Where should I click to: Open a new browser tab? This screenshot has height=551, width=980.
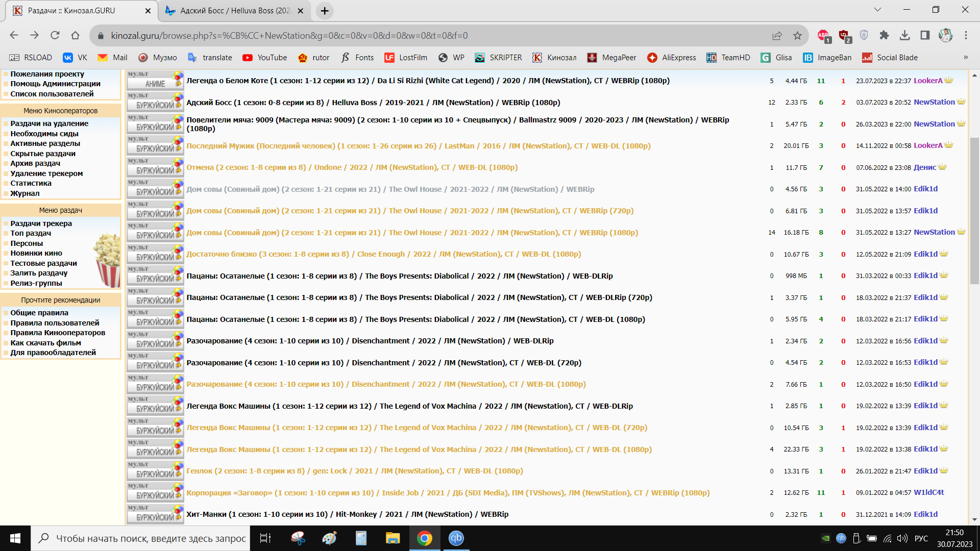(325, 11)
